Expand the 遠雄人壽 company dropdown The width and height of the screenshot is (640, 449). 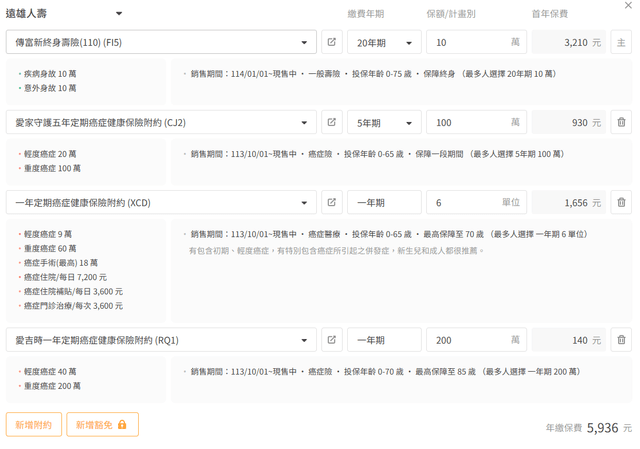coord(118,14)
